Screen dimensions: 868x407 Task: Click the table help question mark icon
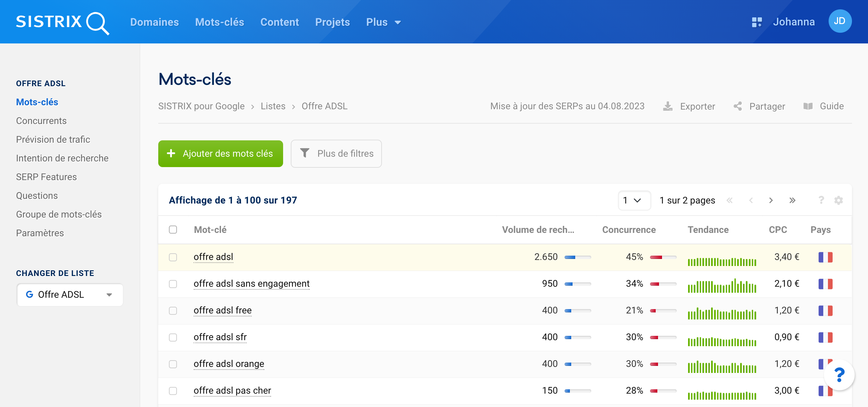[821, 200]
